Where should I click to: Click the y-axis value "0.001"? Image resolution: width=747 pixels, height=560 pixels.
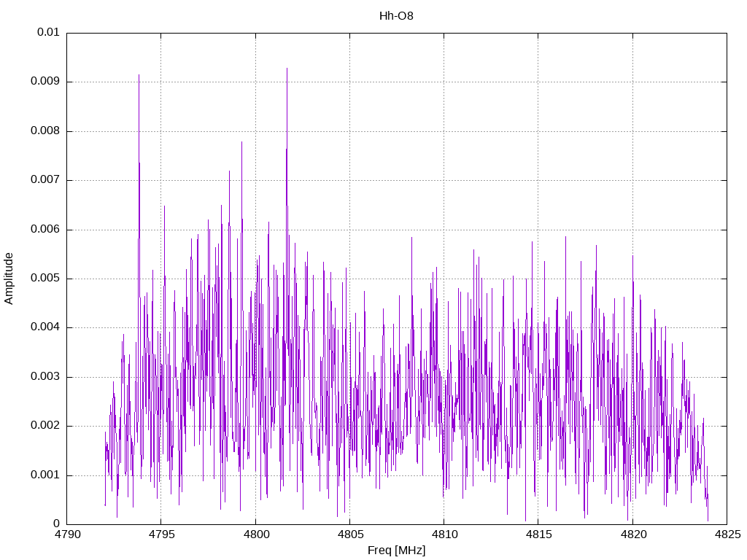tap(45, 475)
